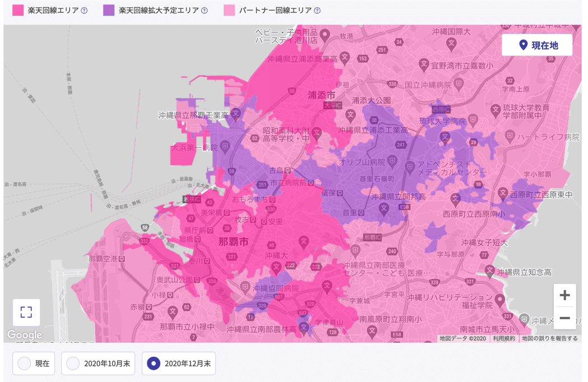Click the ハートライフ病院 hospital marker
588x382 pixels.
click(x=510, y=136)
